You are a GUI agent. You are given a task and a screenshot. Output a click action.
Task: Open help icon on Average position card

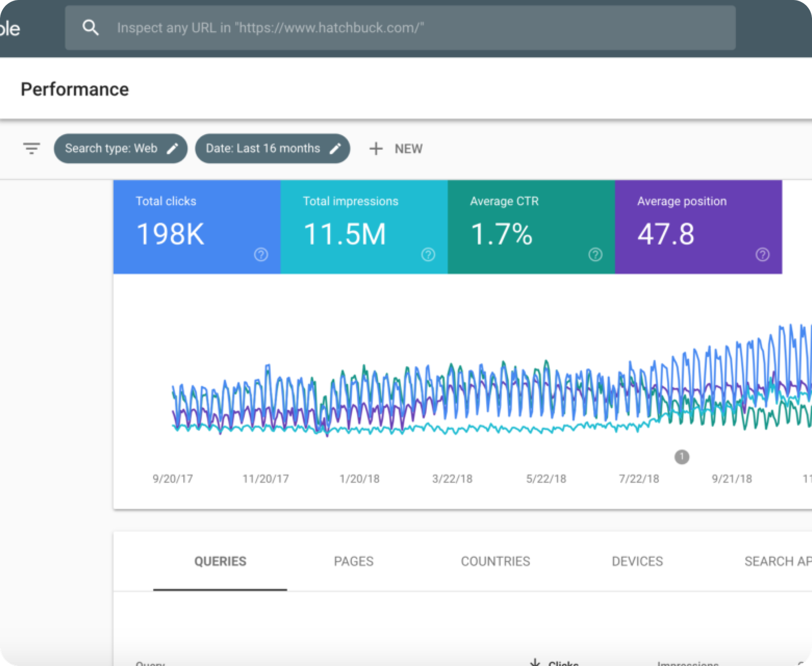(x=762, y=254)
